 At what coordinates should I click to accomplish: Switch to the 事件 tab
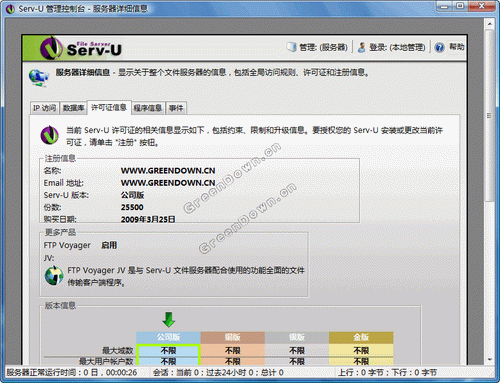click(x=176, y=108)
